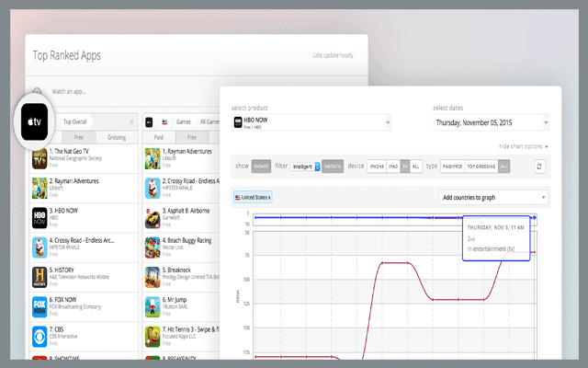The height and width of the screenshot is (368, 588).
Task: Open the Asphalt 8: Airborne icon
Action: tap(153, 218)
